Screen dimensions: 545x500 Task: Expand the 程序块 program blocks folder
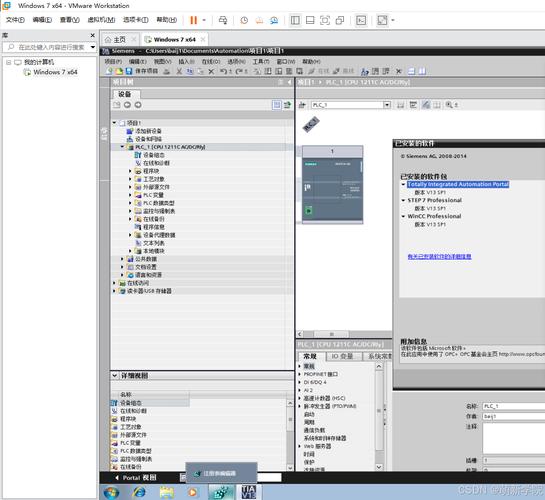(x=130, y=171)
